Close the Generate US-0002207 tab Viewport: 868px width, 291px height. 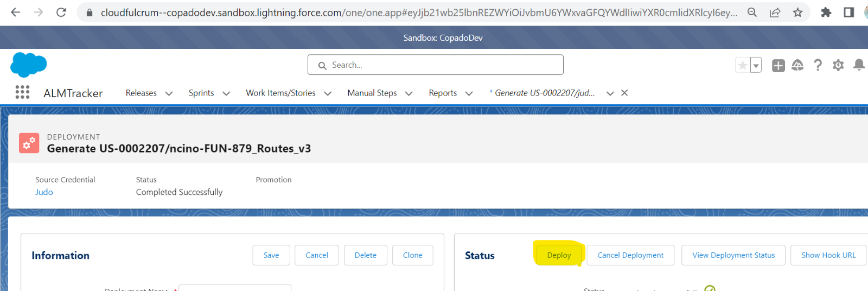point(624,93)
